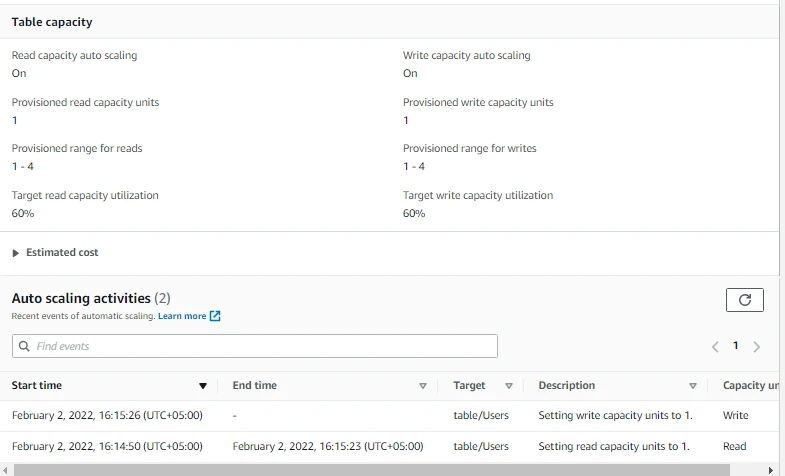
Task: Sort by Start time descending arrow
Action: (x=203, y=386)
